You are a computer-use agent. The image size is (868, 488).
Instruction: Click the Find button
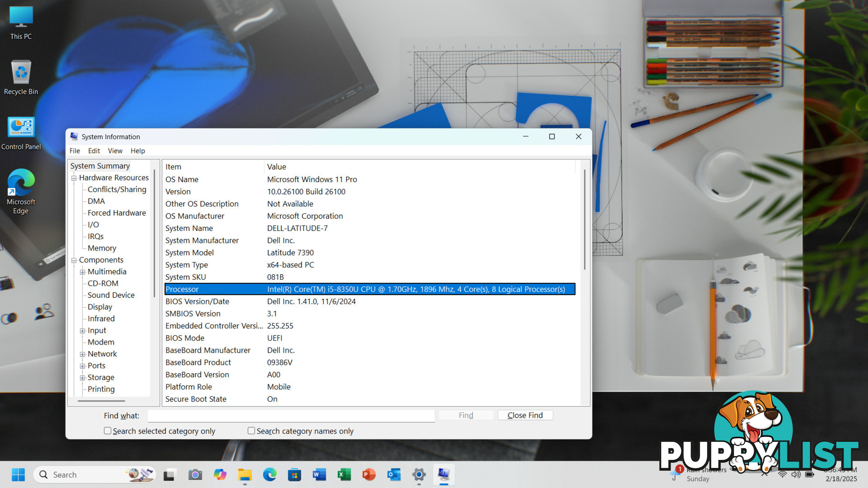tap(466, 415)
